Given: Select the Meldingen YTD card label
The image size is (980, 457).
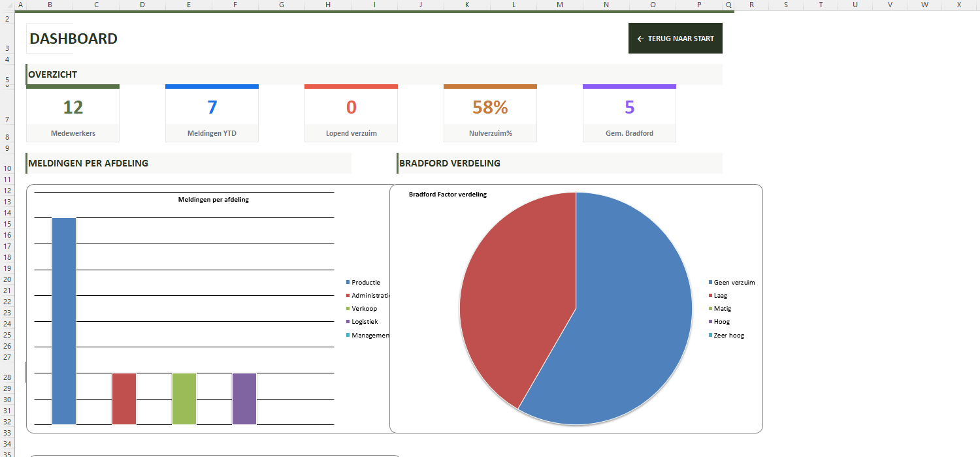Looking at the screenshot, I should tap(212, 133).
